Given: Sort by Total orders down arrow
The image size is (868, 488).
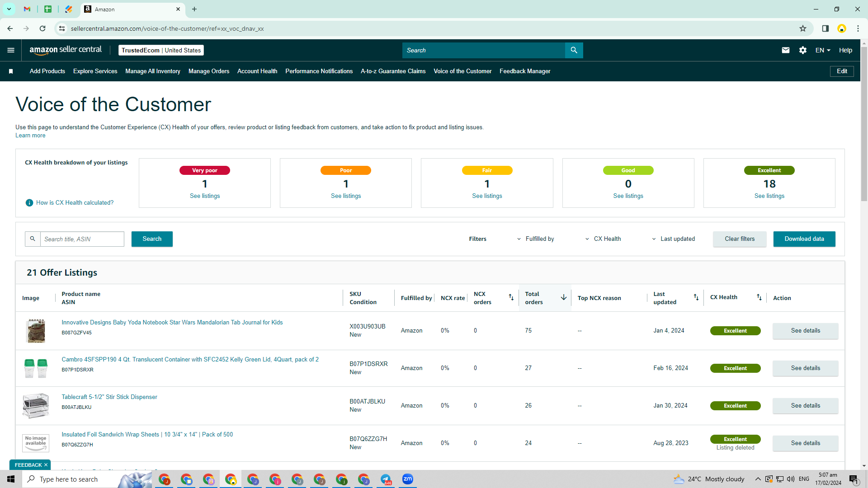Looking at the screenshot, I should [564, 297].
